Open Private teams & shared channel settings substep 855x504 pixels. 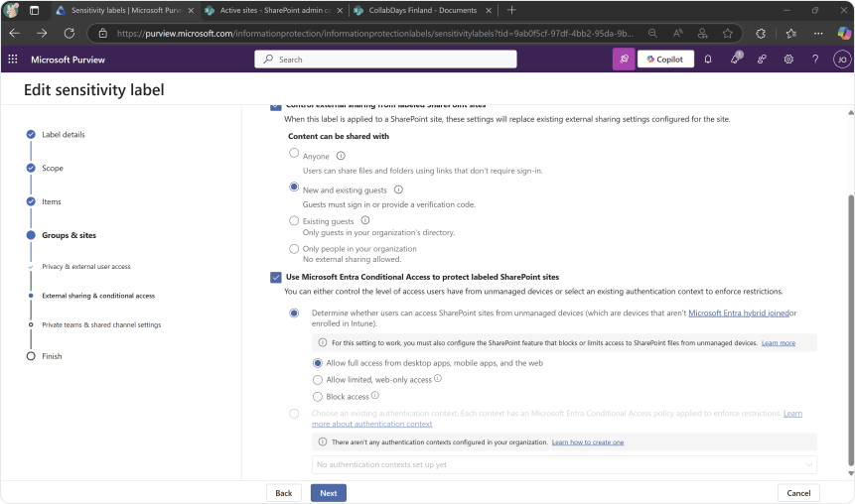pos(101,324)
